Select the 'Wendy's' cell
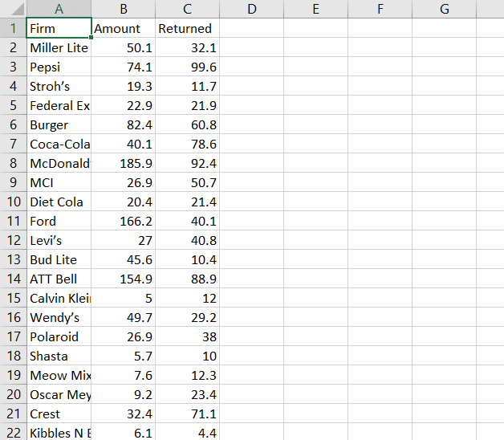This screenshot has width=504, height=440. 59,317
